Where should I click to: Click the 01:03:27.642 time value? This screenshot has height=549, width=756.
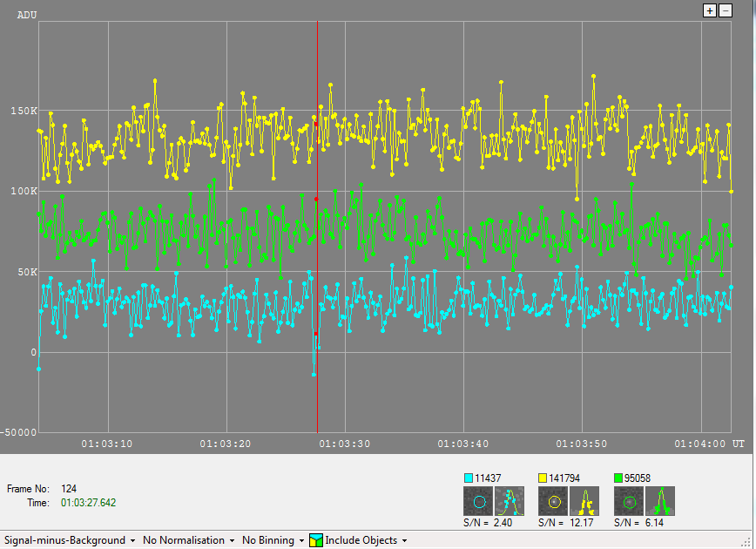(88, 503)
